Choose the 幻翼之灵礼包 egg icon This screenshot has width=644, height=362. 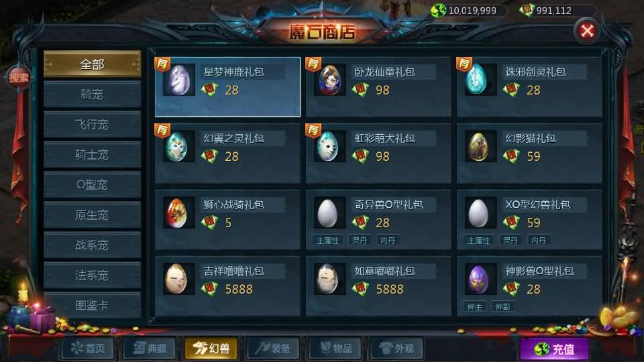coord(178,147)
